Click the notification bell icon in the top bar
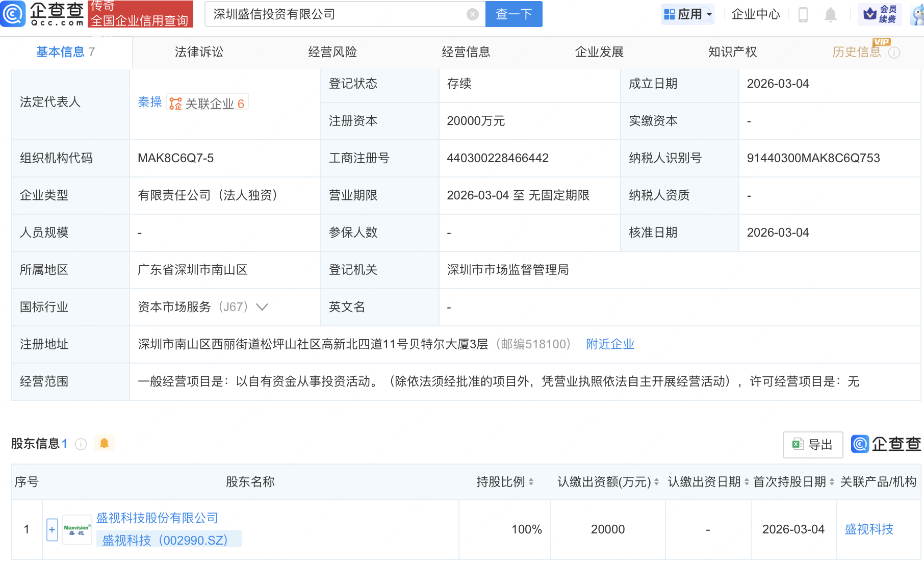The width and height of the screenshot is (924, 563). (830, 14)
